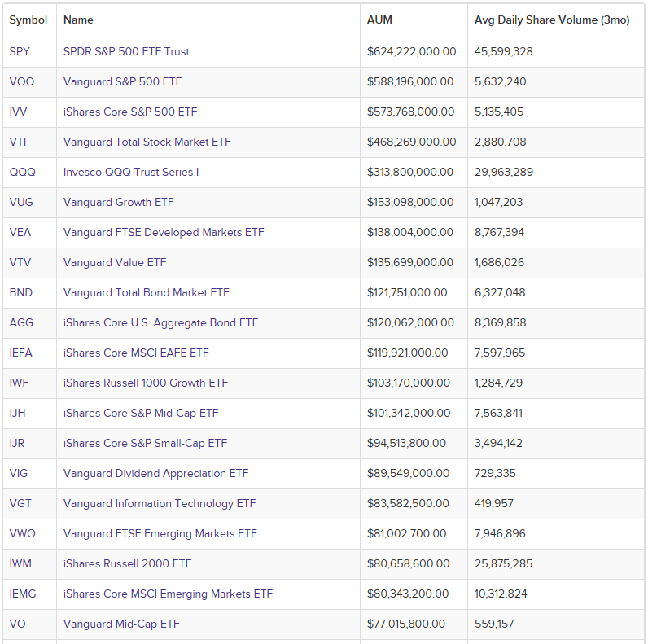Click the VGT ticker symbol
Viewport: 648px width, 644px height.
pyautogui.click(x=20, y=504)
